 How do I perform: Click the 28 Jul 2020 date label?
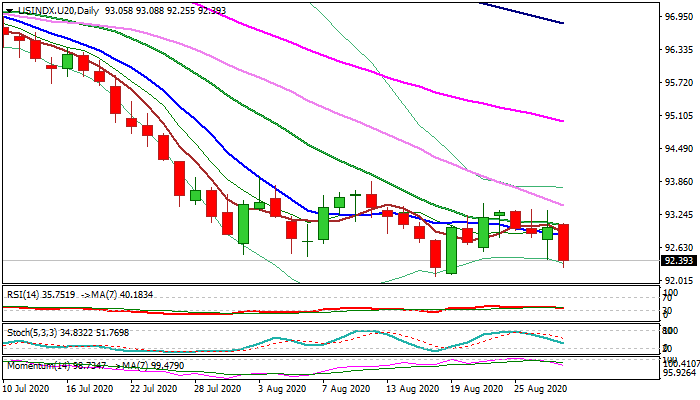[214, 387]
